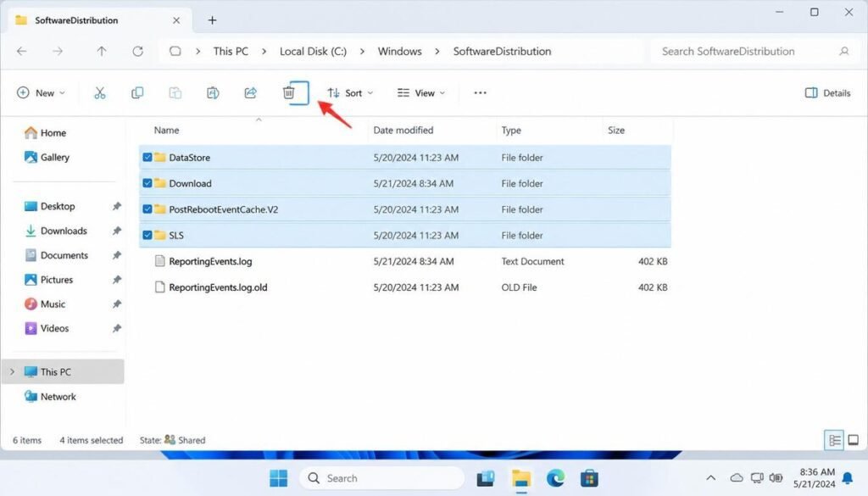Screen dimensions: 868x496
Task: Toggle the Details pane button
Action: point(827,93)
